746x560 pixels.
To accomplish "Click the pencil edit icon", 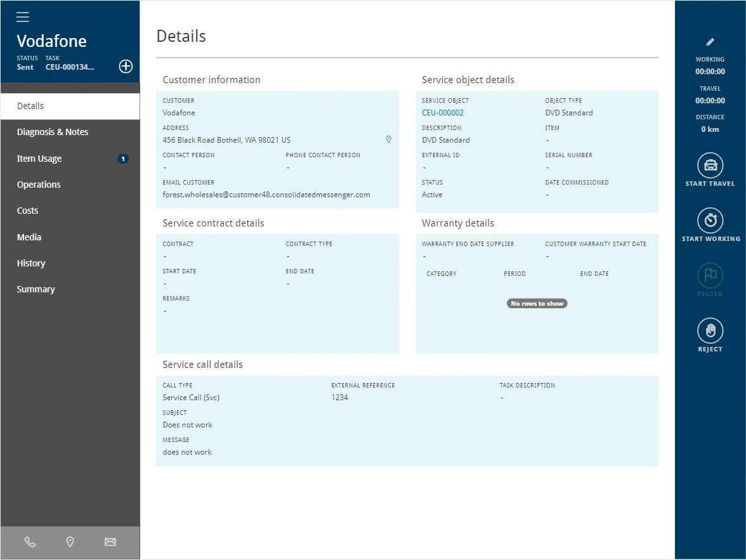I will (x=710, y=42).
